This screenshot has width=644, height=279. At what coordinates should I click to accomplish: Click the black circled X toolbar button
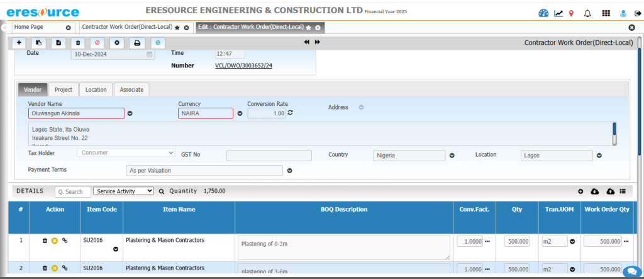[x=117, y=42]
